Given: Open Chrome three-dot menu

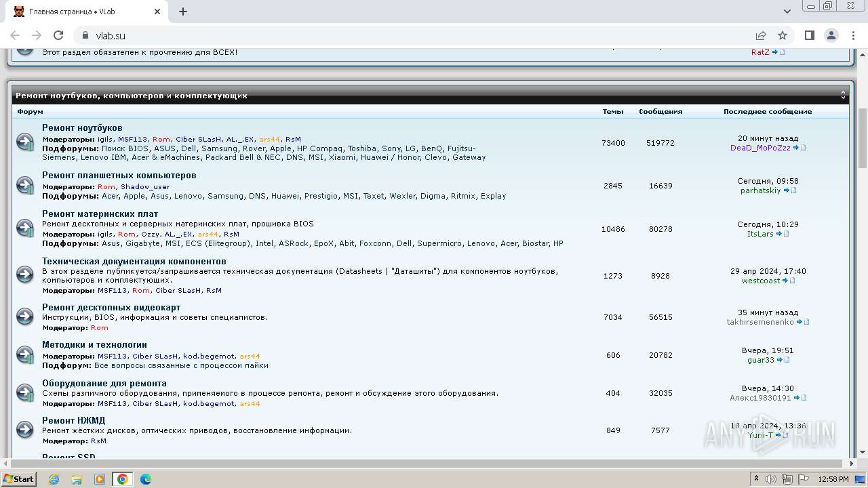Looking at the screenshot, I should [x=852, y=35].
